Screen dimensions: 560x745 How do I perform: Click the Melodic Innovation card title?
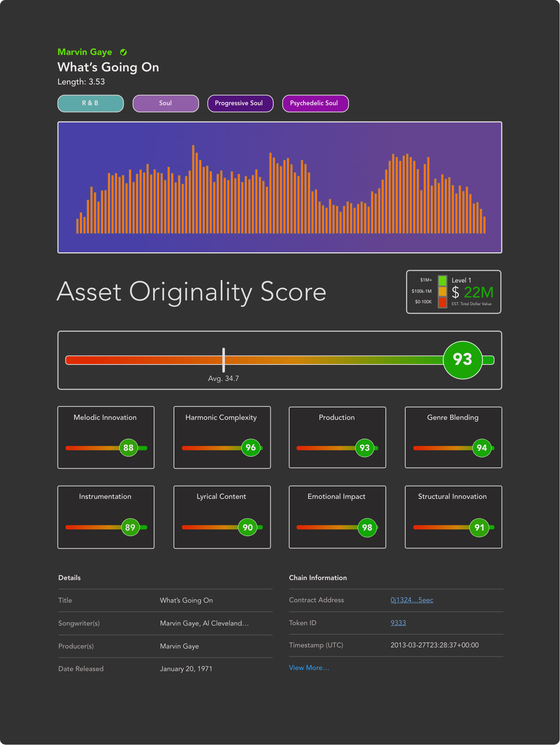point(105,418)
